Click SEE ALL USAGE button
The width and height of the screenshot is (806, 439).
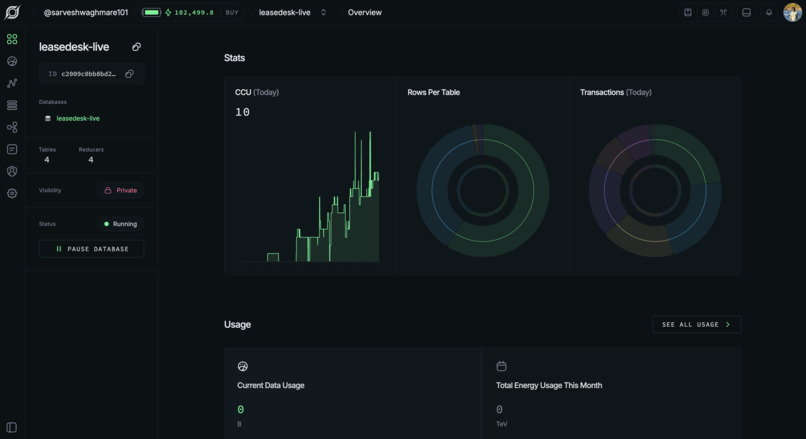coord(697,324)
